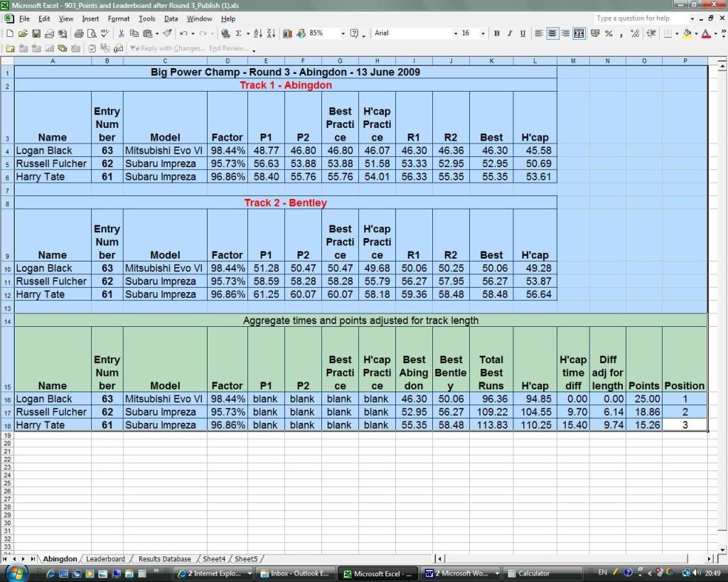The height and width of the screenshot is (582, 728).
Task: Align text left
Action: [539, 33]
